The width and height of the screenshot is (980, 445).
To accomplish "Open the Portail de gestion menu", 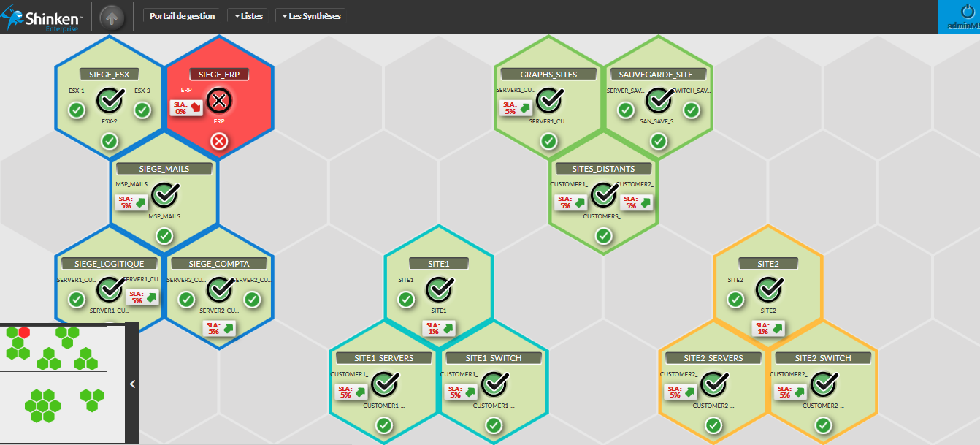I will point(182,16).
